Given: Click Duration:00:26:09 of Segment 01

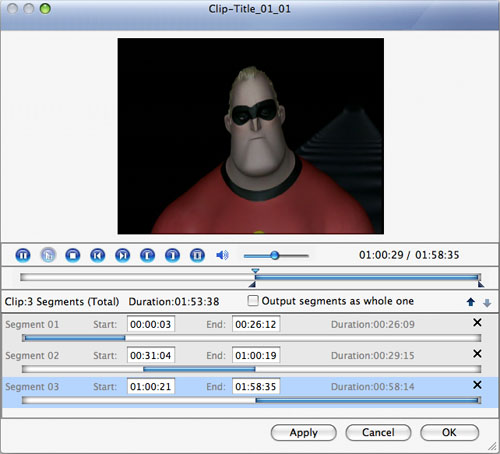Looking at the screenshot, I should tap(373, 324).
